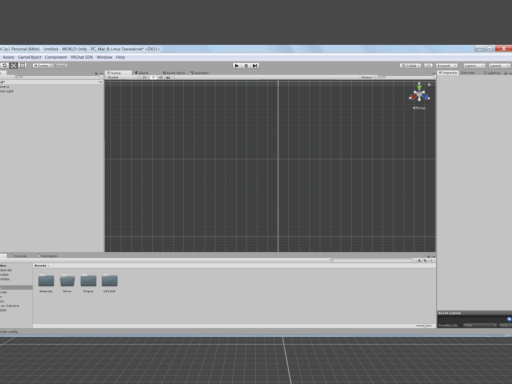The width and height of the screenshot is (512, 384).
Task: Click the blue asset label tag icon
Action: [x=509, y=319]
